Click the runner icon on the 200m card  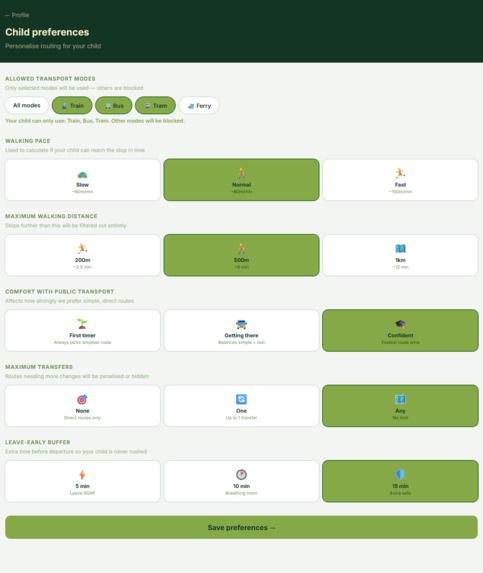click(x=83, y=248)
